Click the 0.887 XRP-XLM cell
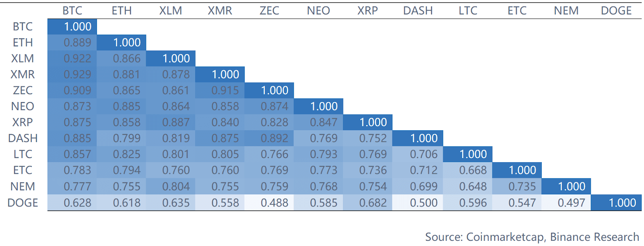This screenshot has height=246, width=644. coord(176,122)
